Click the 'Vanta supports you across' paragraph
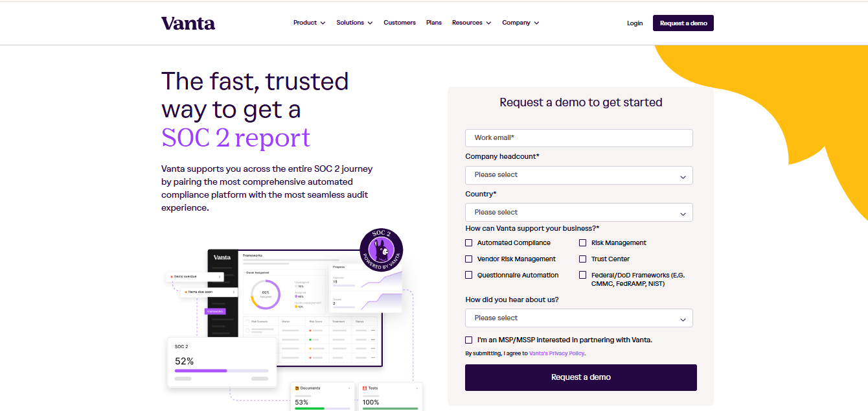 coord(268,189)
